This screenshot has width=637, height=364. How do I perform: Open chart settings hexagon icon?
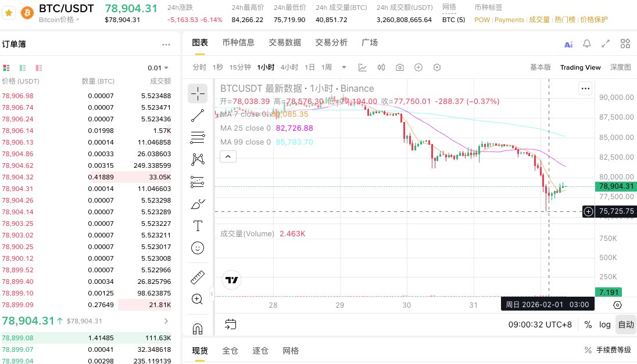click(437, 67)
